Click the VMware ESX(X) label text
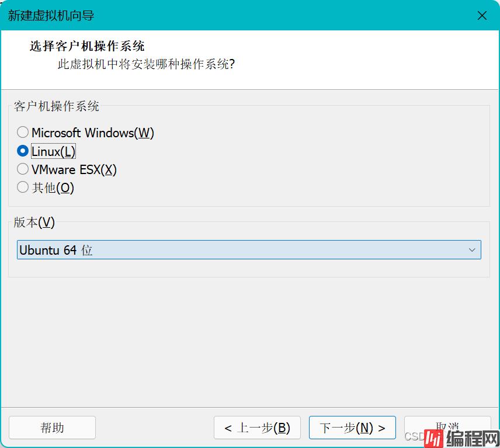500x448 pixels. (74, 170)
